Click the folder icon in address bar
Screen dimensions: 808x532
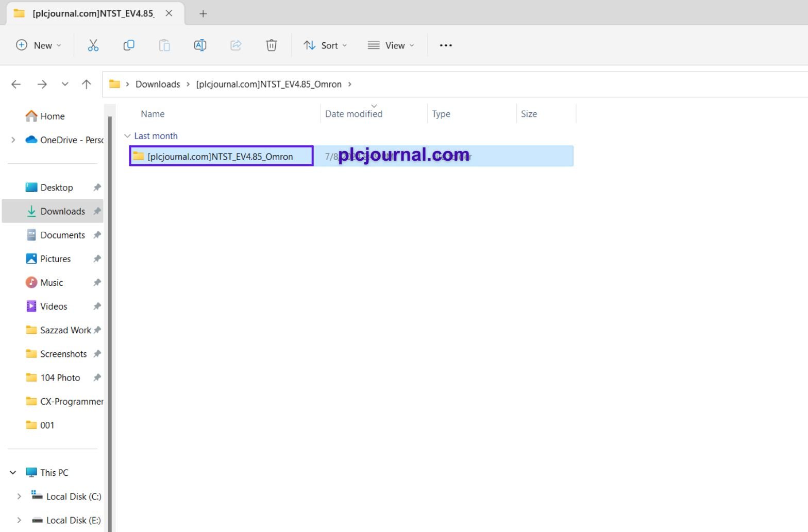pos(114,84)
